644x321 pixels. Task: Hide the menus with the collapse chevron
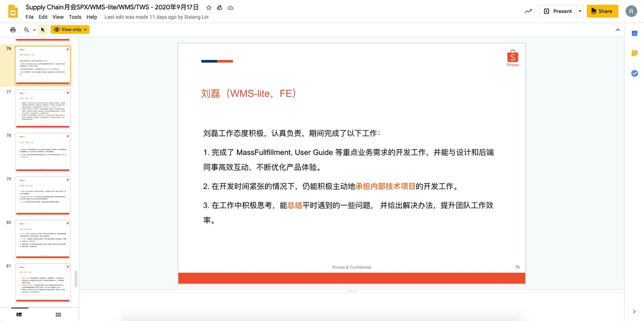(618, 30)
